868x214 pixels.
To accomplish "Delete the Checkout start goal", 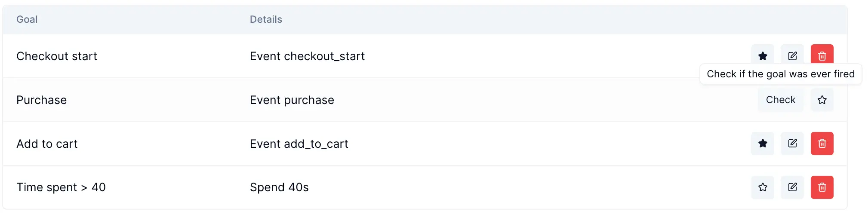I will [822, 55].
